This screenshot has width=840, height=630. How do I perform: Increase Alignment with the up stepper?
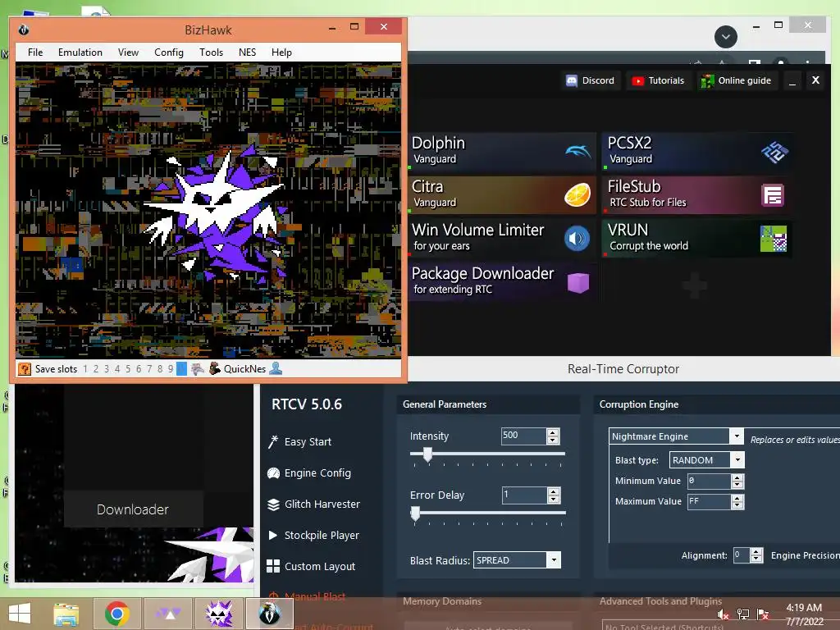point(756,552)
